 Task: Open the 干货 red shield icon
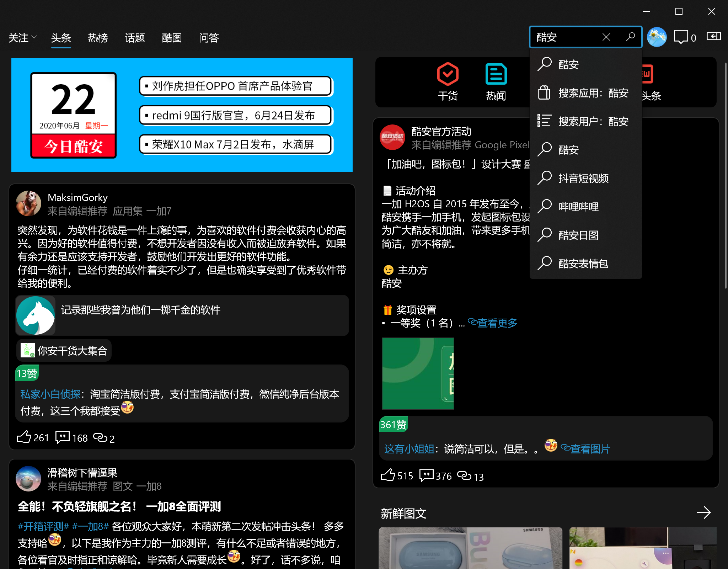tap(448, 74)
